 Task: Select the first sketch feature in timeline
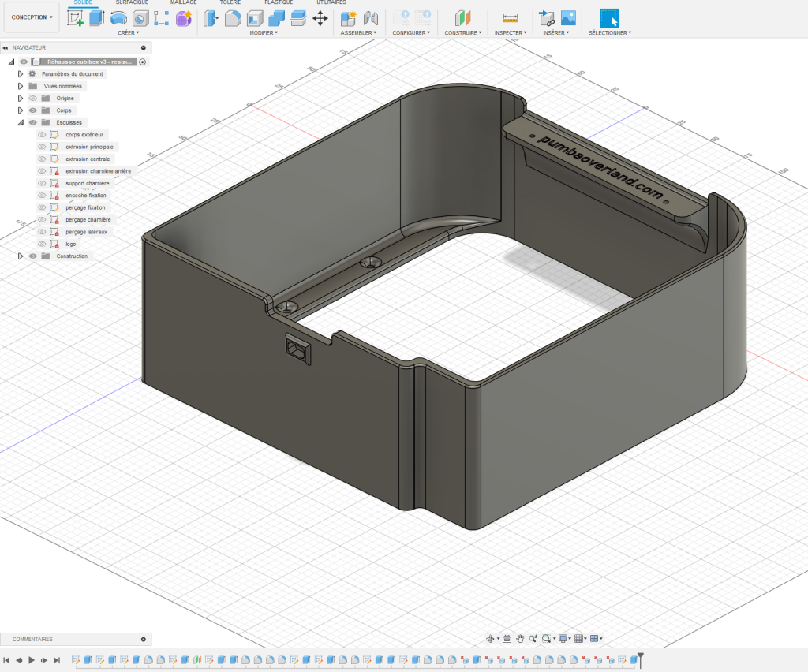click(x=76, y=659)
